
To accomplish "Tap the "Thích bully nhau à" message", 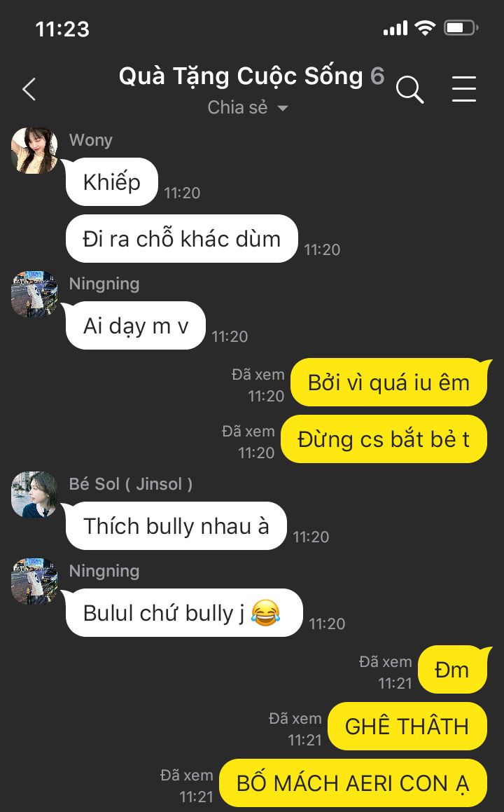I will coord(176,525).
